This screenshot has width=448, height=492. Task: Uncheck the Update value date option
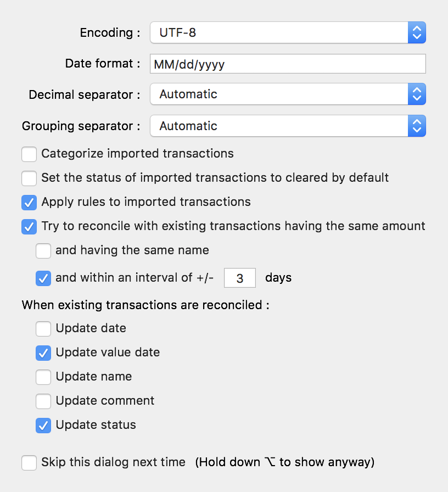[x=43, y=353]
